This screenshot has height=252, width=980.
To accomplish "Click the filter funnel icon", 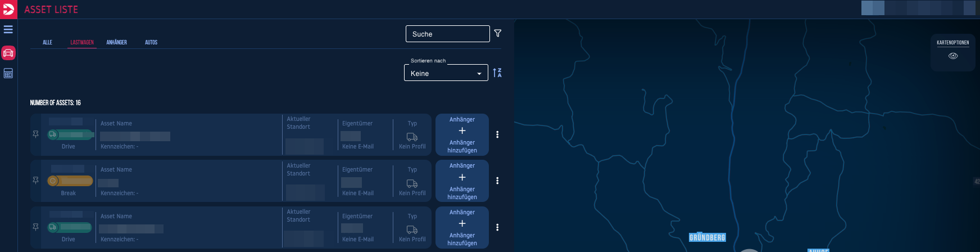I will point(498,34).
